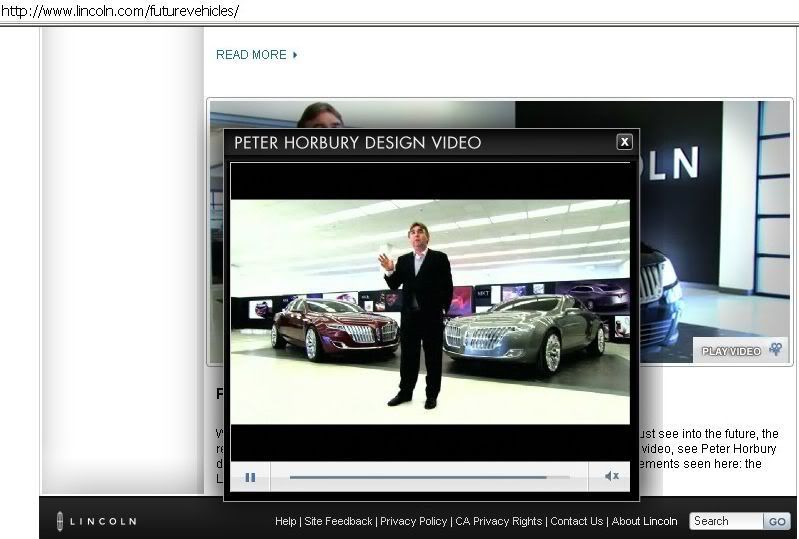Pause the Peter Horbury design video
The image size is (799, 539).
pyautogui.click(x=250, y=477)
